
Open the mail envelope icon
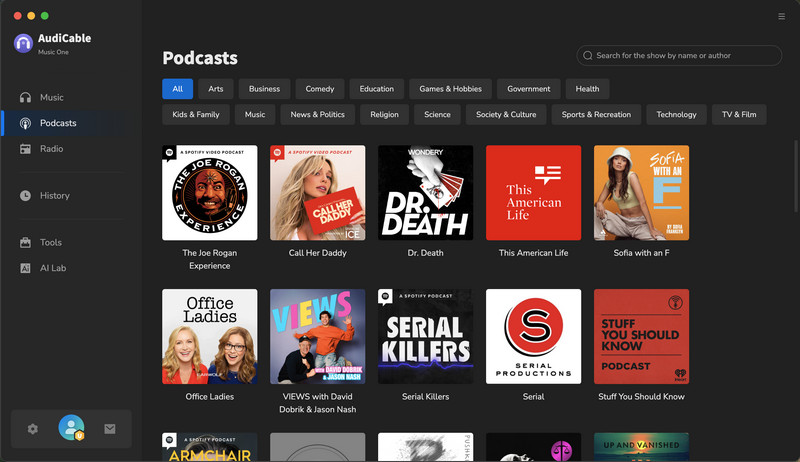(110, 429)
